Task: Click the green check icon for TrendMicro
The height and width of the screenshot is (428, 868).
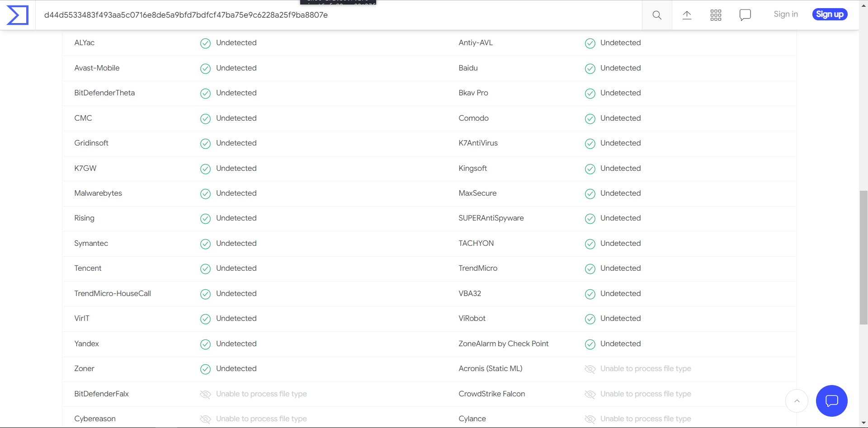Action: 590,268
